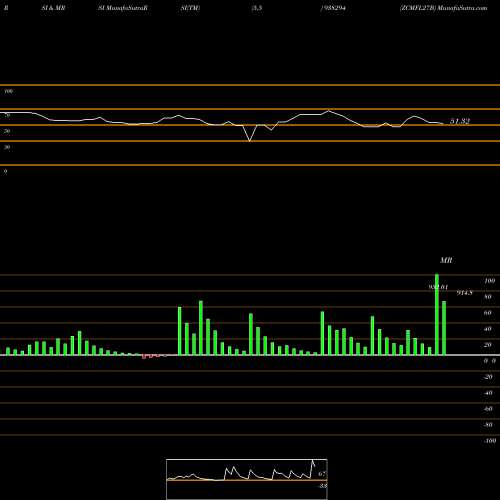The height and width of the screenshot is (500, 500).
Task: Click the SI MunafaSutraR header text
Action: coord(123,8)
